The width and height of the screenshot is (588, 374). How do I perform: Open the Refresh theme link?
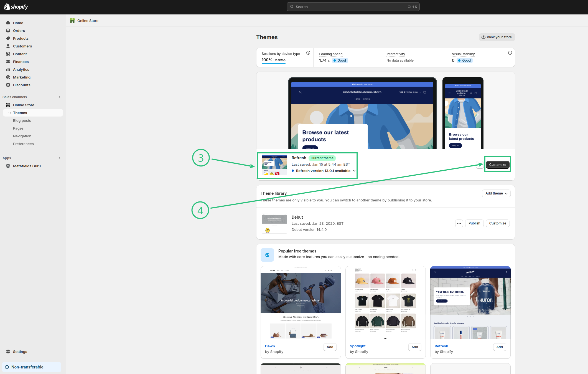coord(441,346)
